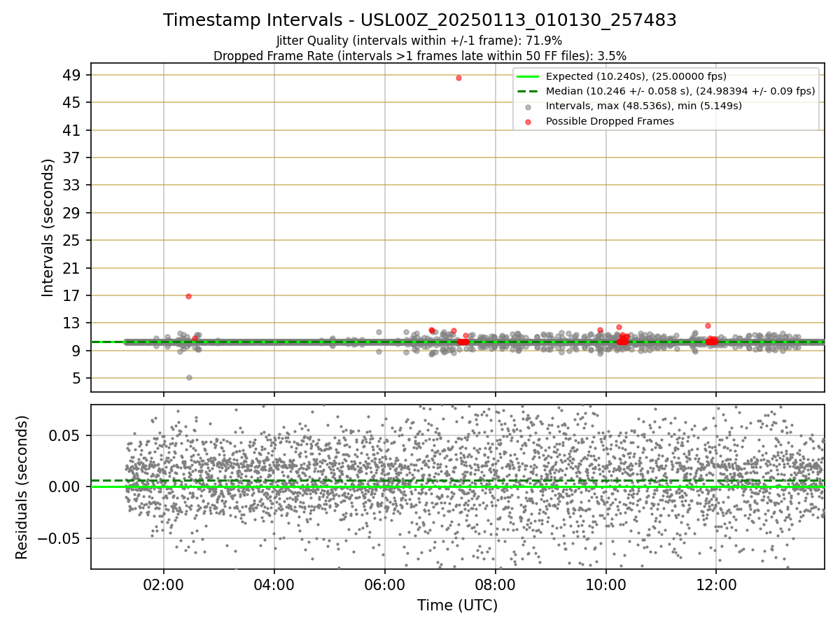Image resolution: width=840 pixels, height=630 pixels.
Task: Click the "33" interval tick label
Action: tap(73, 185)
